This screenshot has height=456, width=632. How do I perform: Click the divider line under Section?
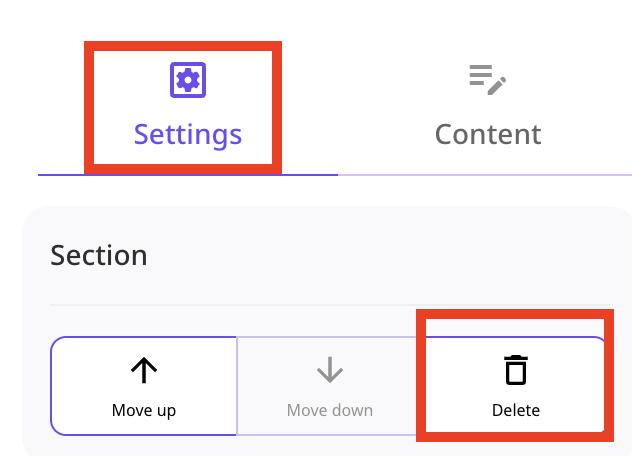(x=330, y=305)
